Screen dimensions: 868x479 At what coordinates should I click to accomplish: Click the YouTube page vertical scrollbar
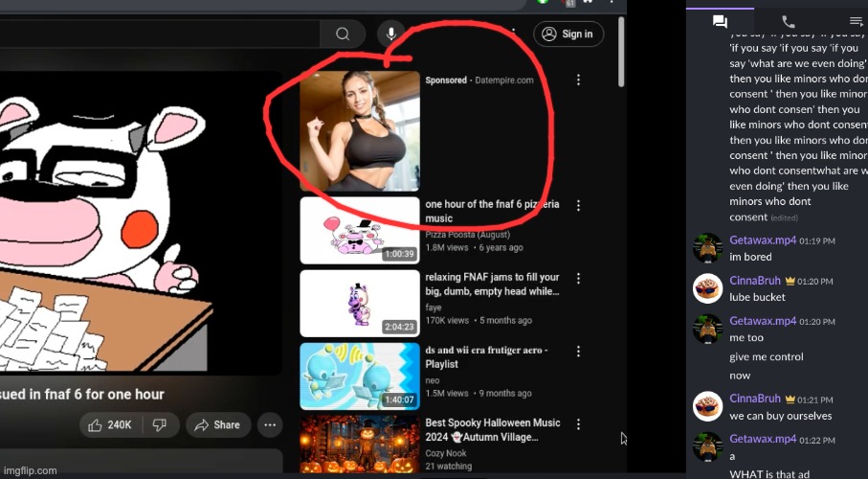(x=621, y=52)
